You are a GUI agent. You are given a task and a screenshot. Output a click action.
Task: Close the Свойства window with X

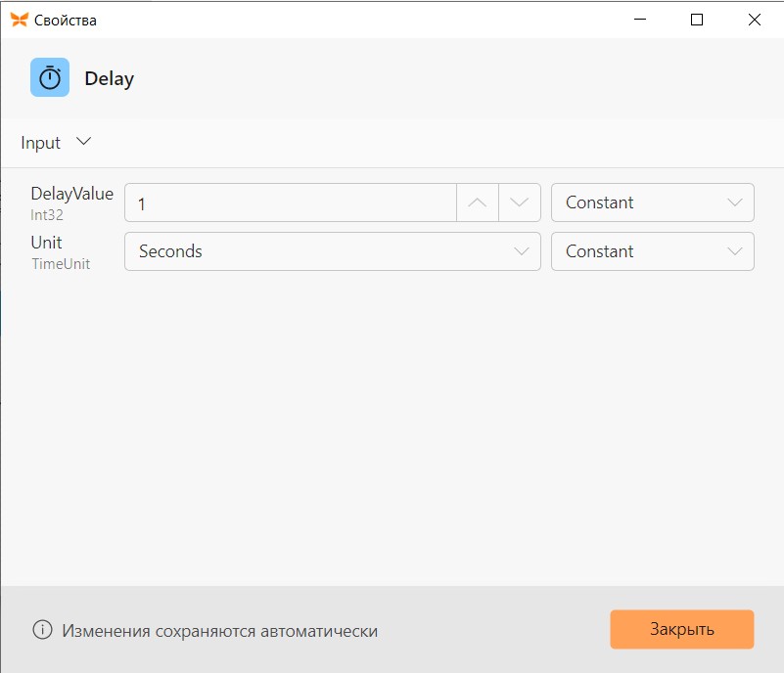click(754, 20)
